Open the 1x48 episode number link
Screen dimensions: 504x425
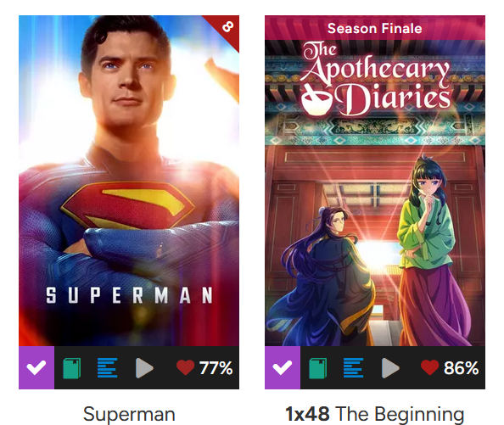point(307,414)
